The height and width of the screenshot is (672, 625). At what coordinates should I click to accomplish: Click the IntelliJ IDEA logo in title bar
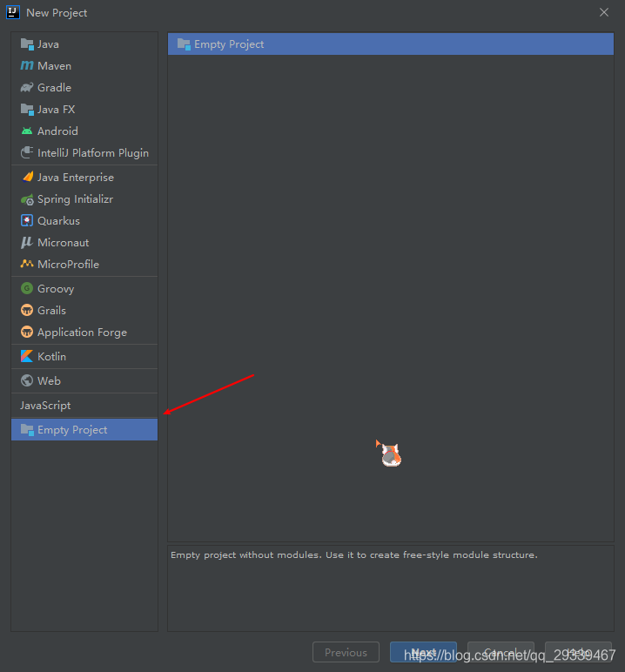(x=13, y=12)
